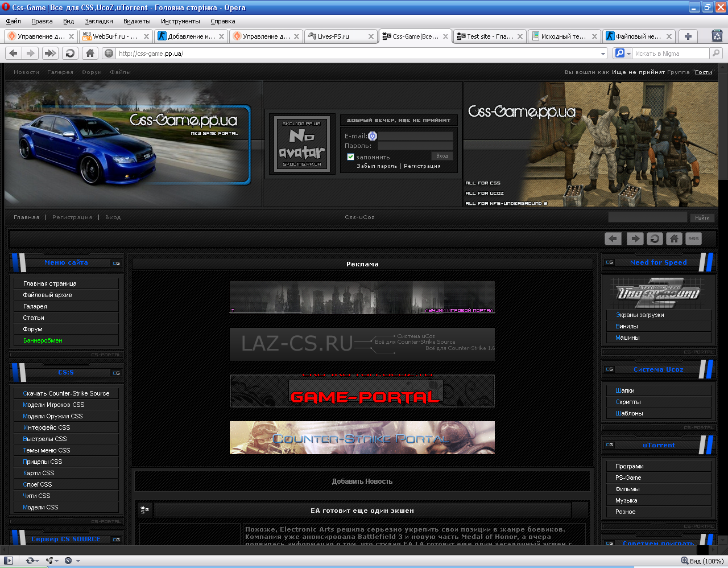This screenshot has width=728, height=568.
Task: Click the Counter-Strike Portal banner
Action: [x=362, y=438]
